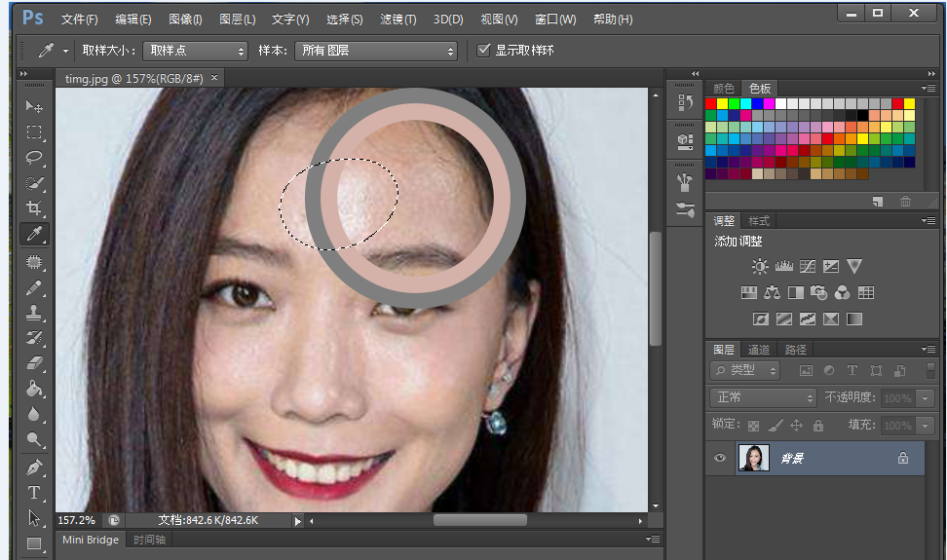Create new swatch from foreground color
This screenshot has width=947, height=560.
(x=878, y=202)
